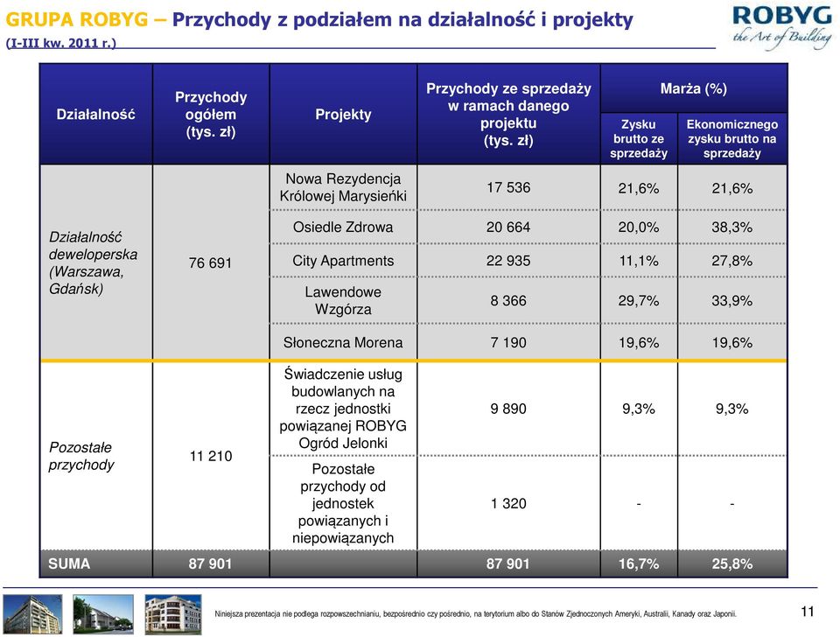Click the value '8 366'
The image size is (840, 637).
tap(508, 300)
